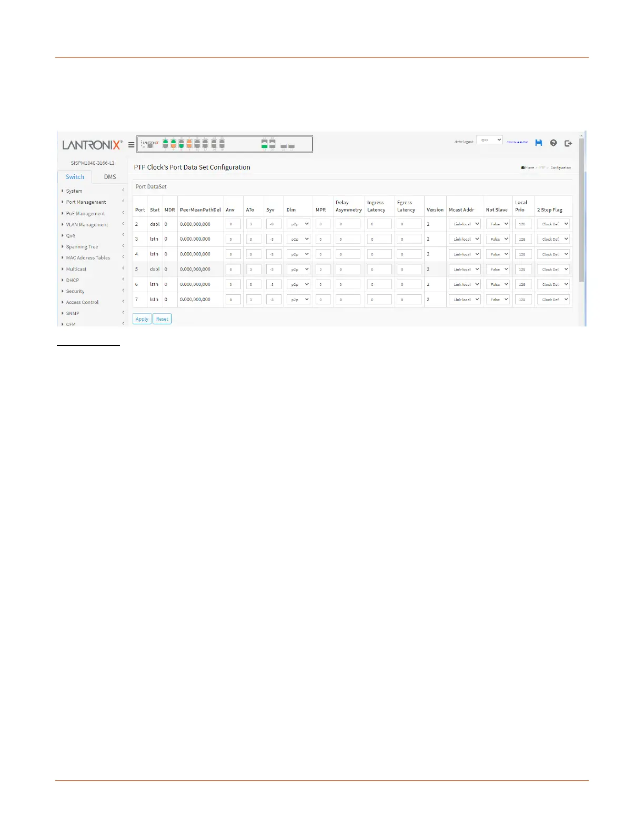Expand the VLAN Management menu
This screenshot has height=834, width=644.
pos(93,224)
